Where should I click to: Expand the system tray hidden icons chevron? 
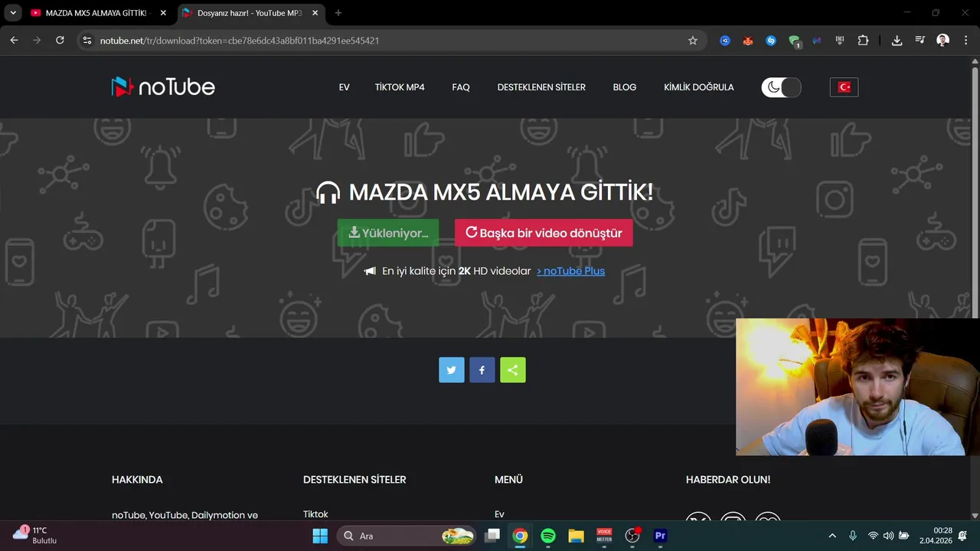pyautogui.click(x=832, y=536)
